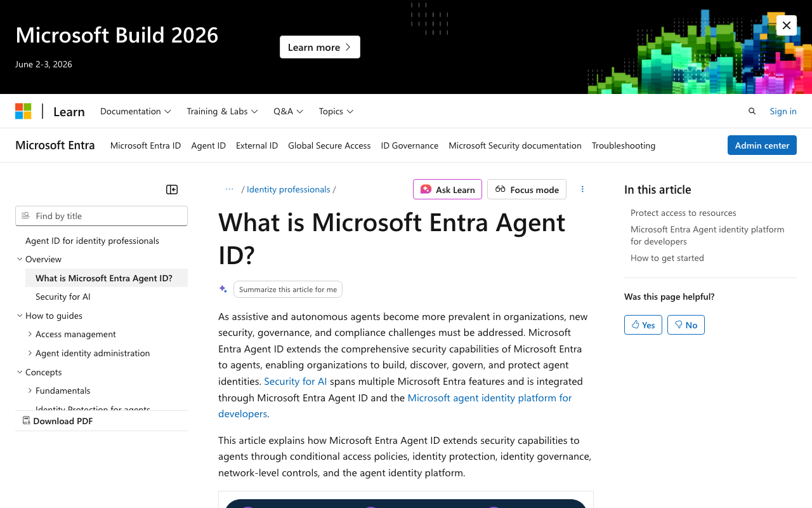
Task: Click Sign in
Action: pos(783,111)
